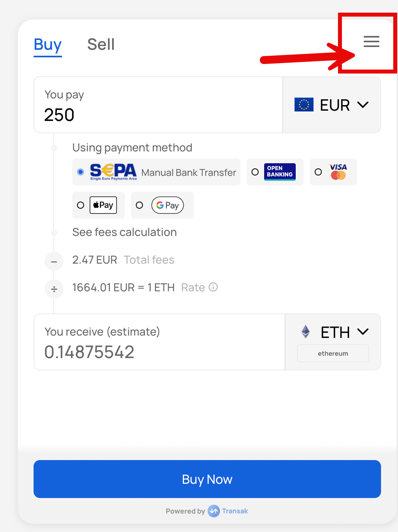This screenshot has width=398, height=532.
Task: Click the Transak logo icon
Action: (214, 511)
